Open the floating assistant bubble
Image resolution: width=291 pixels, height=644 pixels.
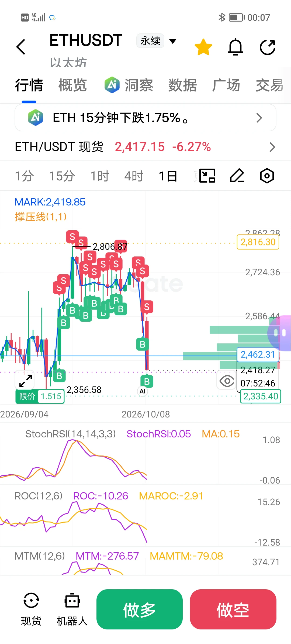pos(279,333)
